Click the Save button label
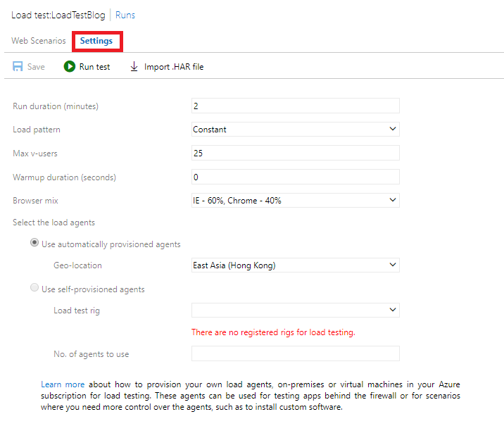The width and height of the screenshot is (504, 445). [36, 67]
